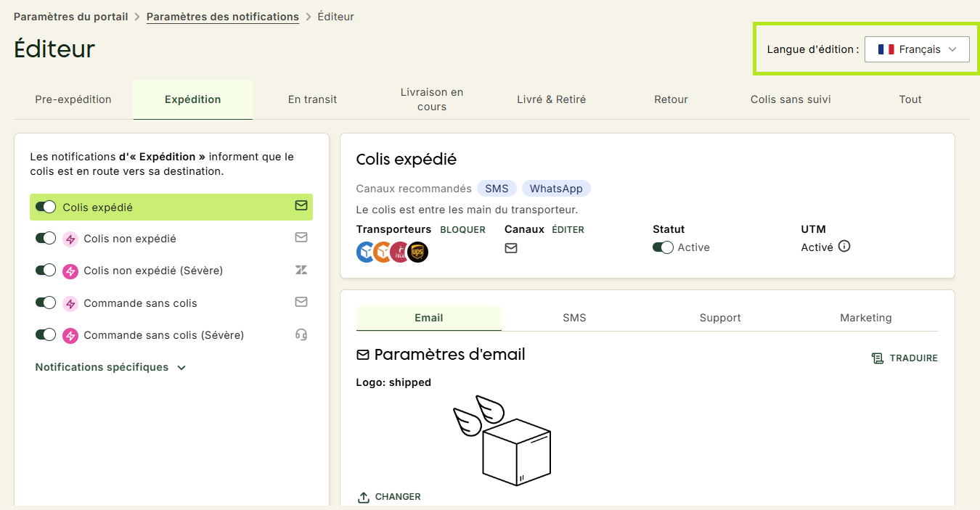Screen dimensions: 980x510
Task: Click the Activé UTM value
Action: coord(817,247)
